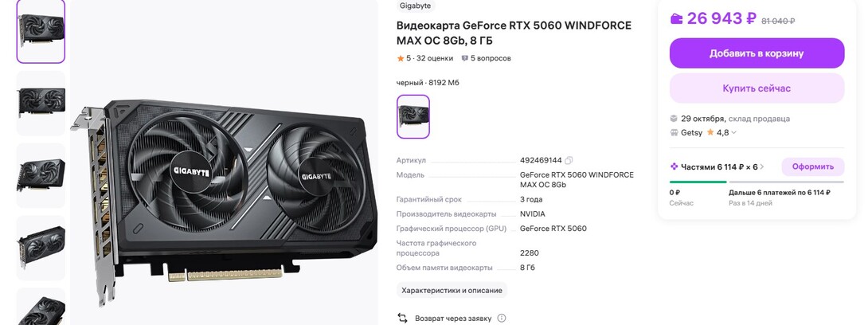Click the questions speech bubble icon
The width and height of the screenshot is (868, 325).
(x=464, y=58)
